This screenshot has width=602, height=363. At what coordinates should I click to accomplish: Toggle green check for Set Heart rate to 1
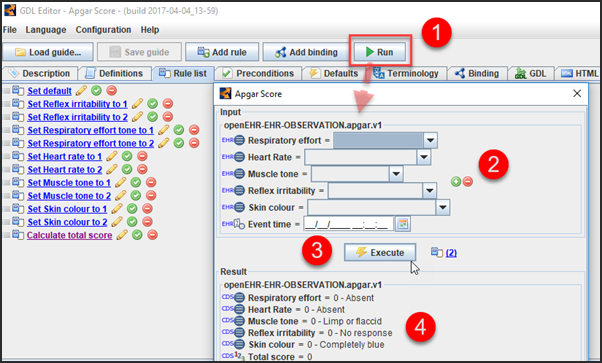tap(127, 156)
